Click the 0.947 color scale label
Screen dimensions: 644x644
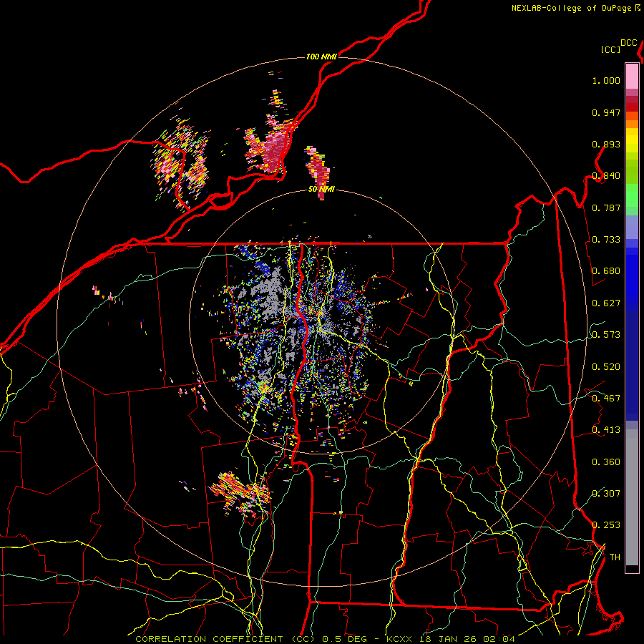606,112
